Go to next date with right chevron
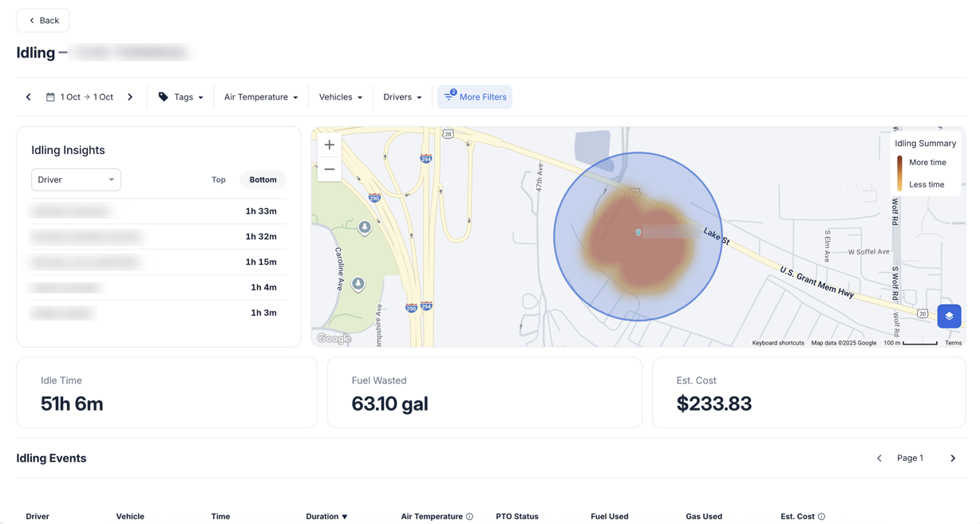Image resolution: width=980 pixels, height=524 pixels. coord(130,97)
